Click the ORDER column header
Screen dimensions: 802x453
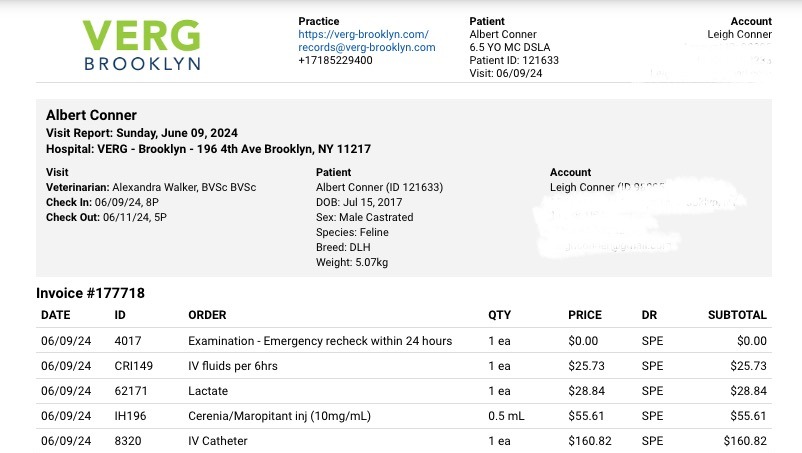pos(207,315)
